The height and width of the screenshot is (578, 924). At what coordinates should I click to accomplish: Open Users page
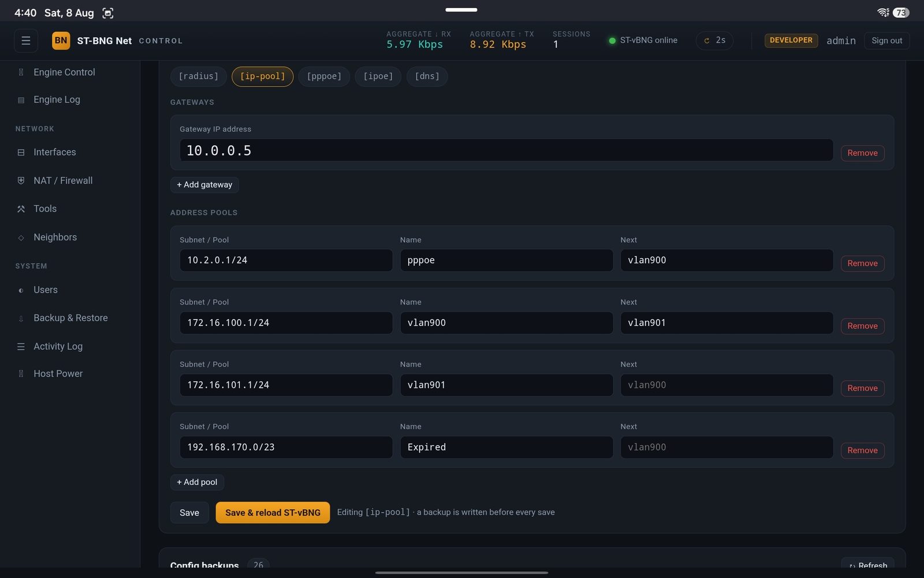click(x=46, y=290)
